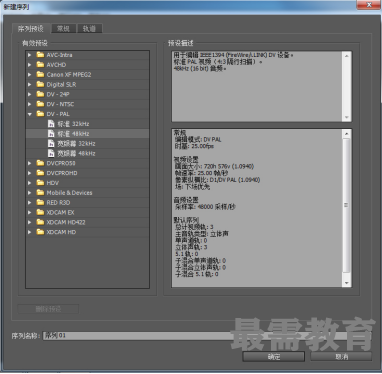Expand the Canon XF MPEG2 group
382x374 pixels.
pyautogui.click(x=30, y=74)
